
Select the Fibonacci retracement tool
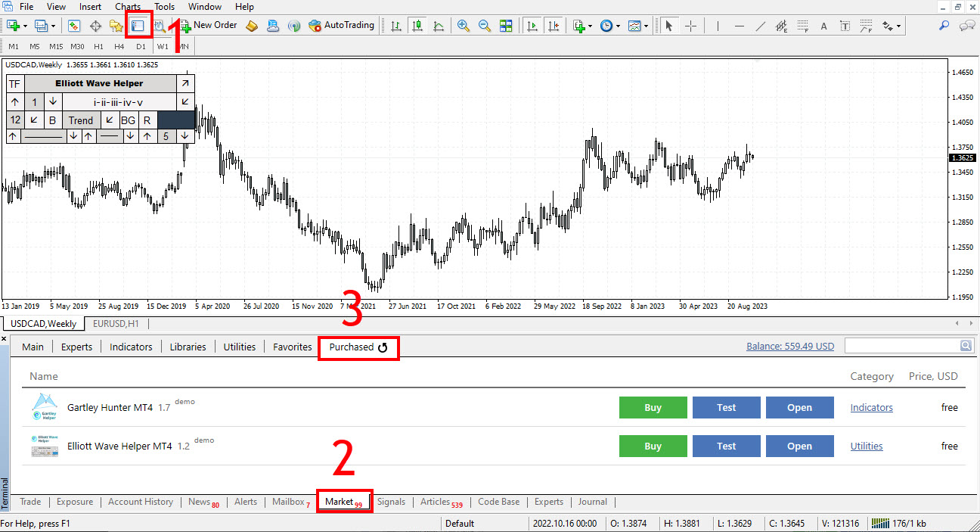pos(803,26)
